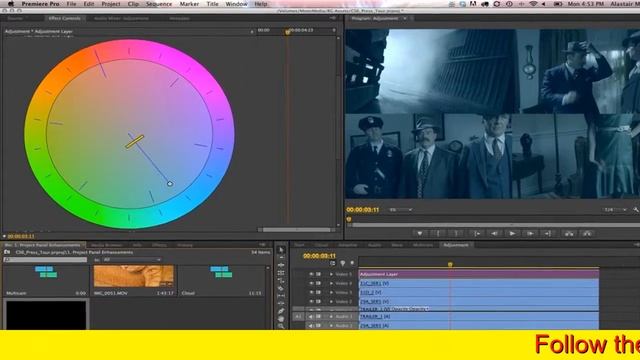The image size is (640, 360).
Task: Click the Extract button
Action: click(x=587, y=233)
